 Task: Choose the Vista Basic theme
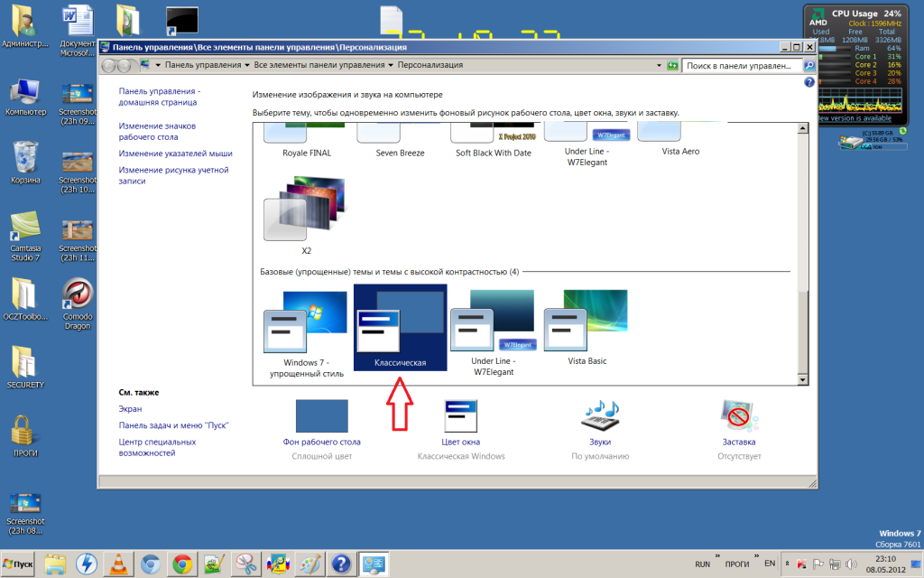coord(587,327)
